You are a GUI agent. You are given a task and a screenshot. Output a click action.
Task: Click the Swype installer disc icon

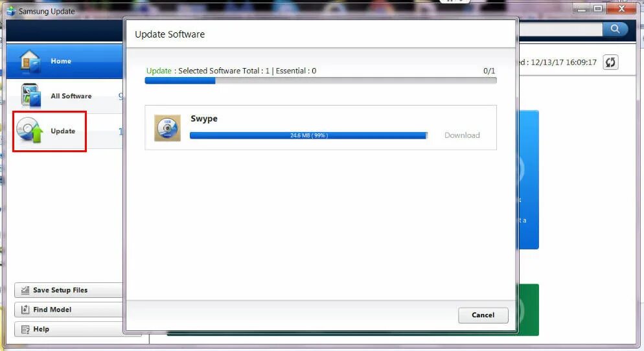(x=167, y=128)
